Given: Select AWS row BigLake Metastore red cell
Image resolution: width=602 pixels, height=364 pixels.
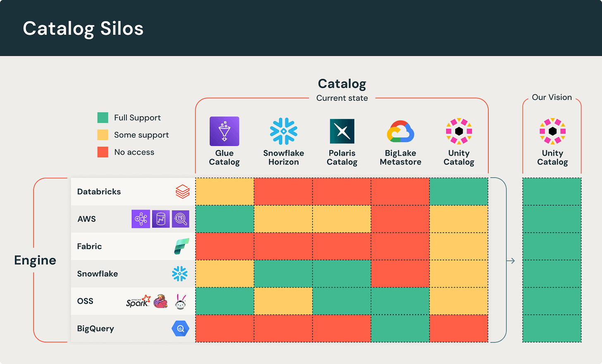Looking at the screenshot, I should click(x=400, y=219).
